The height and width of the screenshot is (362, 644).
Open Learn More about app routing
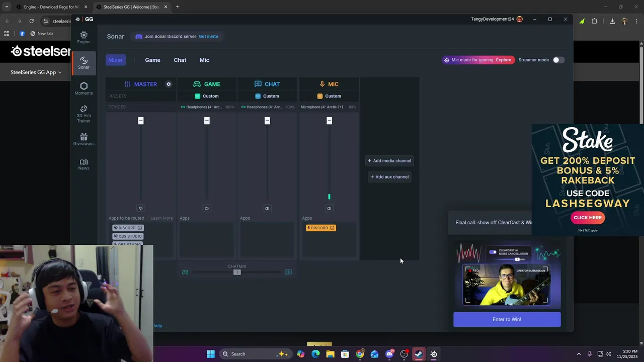(162, 218)
